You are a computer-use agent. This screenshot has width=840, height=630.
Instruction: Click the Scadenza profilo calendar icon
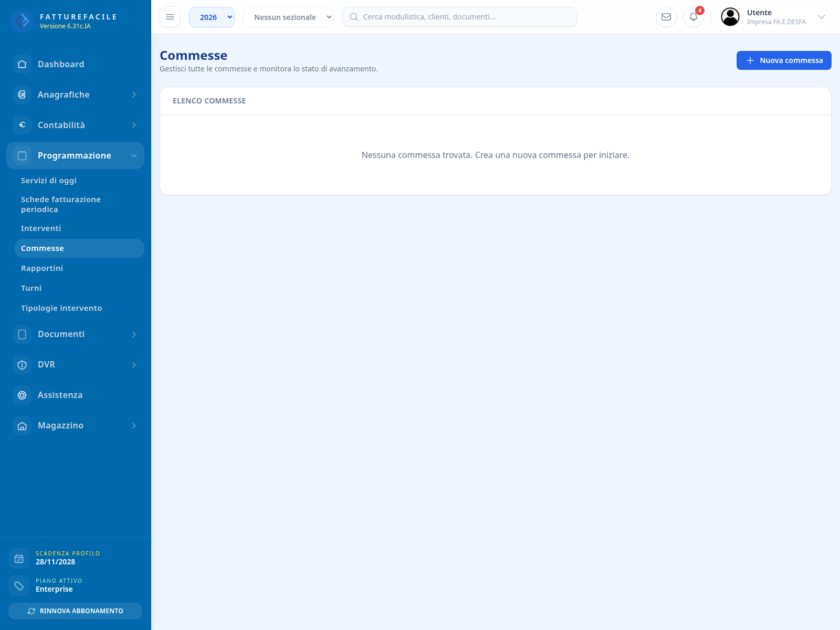pos(19,559)
